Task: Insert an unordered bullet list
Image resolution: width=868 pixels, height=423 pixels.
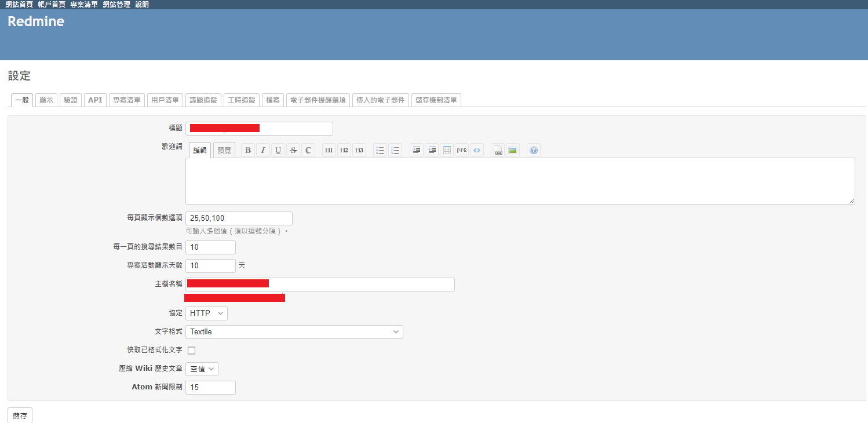Action: click(x=380, y=150)
